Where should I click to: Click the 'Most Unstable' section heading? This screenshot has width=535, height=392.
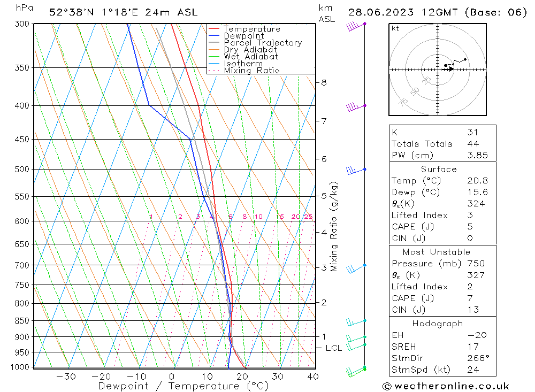coord(437,252)
